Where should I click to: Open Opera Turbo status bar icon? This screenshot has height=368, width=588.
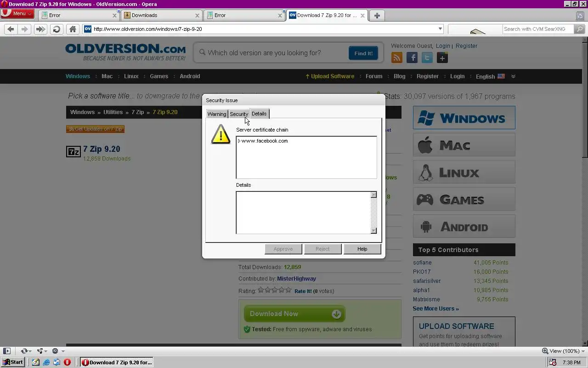55,351
